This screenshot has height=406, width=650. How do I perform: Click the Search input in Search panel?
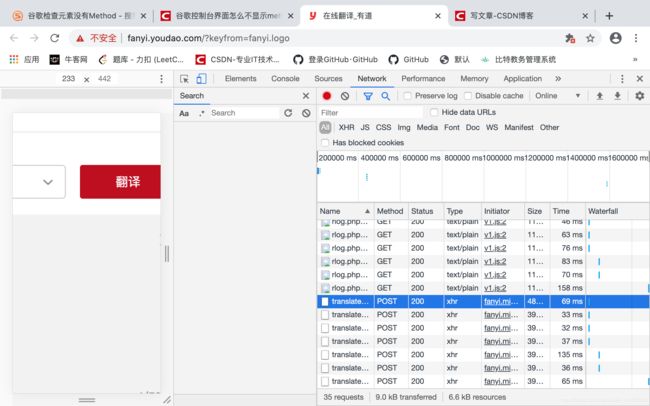click(244, 113)
